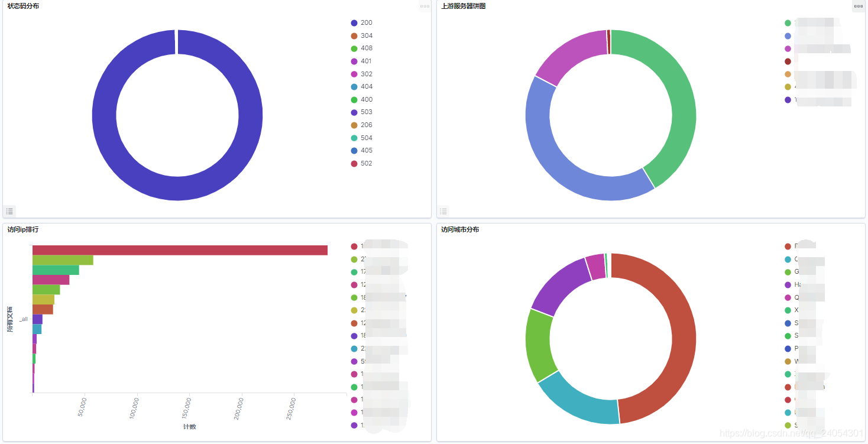The image size is (868, 444).
Task: Select the 405 legend item
Action: pyautogui.click(x=362, y=151)
